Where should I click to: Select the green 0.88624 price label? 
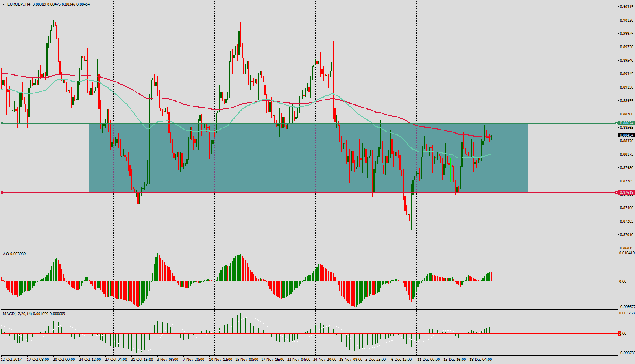point(626,123)
